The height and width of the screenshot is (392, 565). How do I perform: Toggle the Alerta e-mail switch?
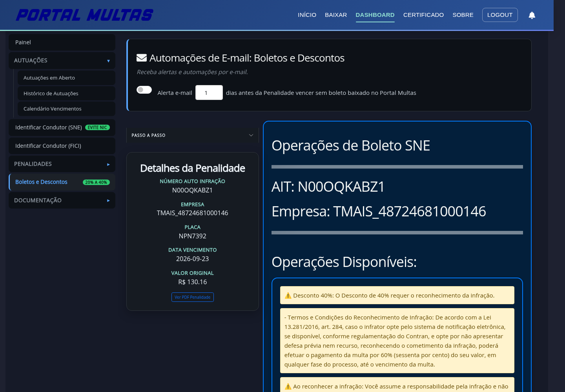point(144,90)
